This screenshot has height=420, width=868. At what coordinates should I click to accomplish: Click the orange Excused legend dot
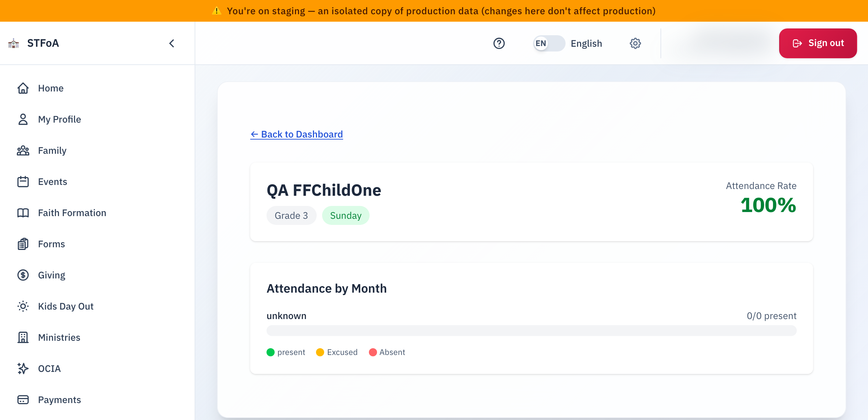(320, 352)
